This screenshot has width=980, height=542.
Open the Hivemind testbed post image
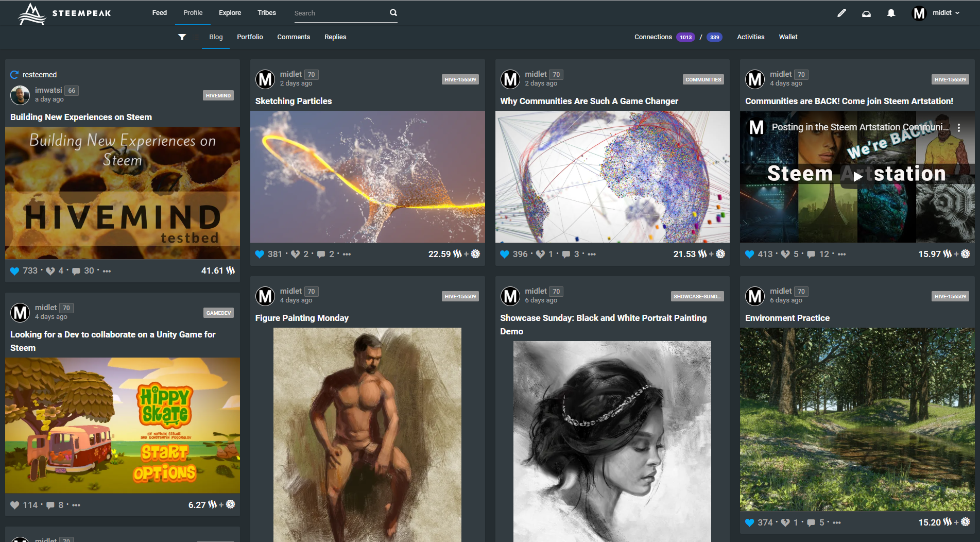123,193
